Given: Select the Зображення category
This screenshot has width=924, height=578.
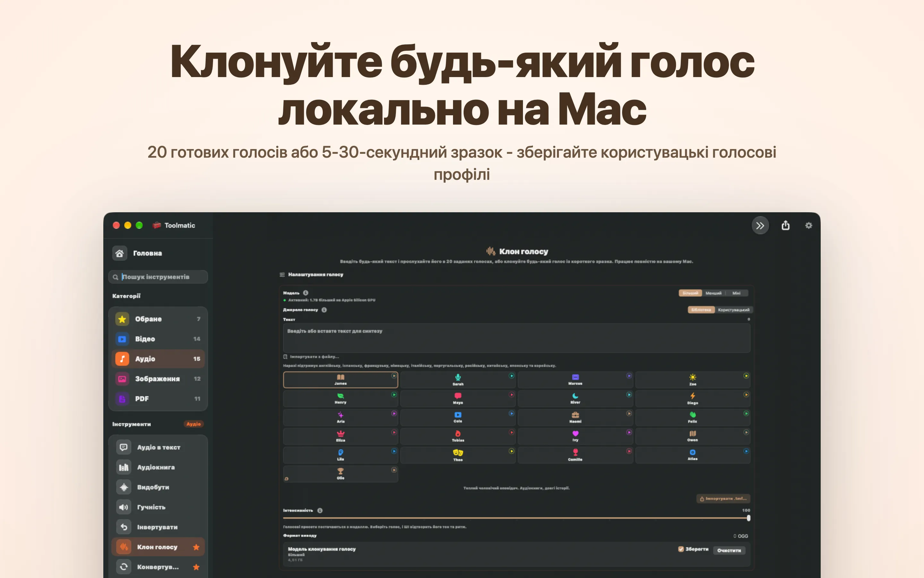Looking at the screenshot, I should tap(158, 379).
